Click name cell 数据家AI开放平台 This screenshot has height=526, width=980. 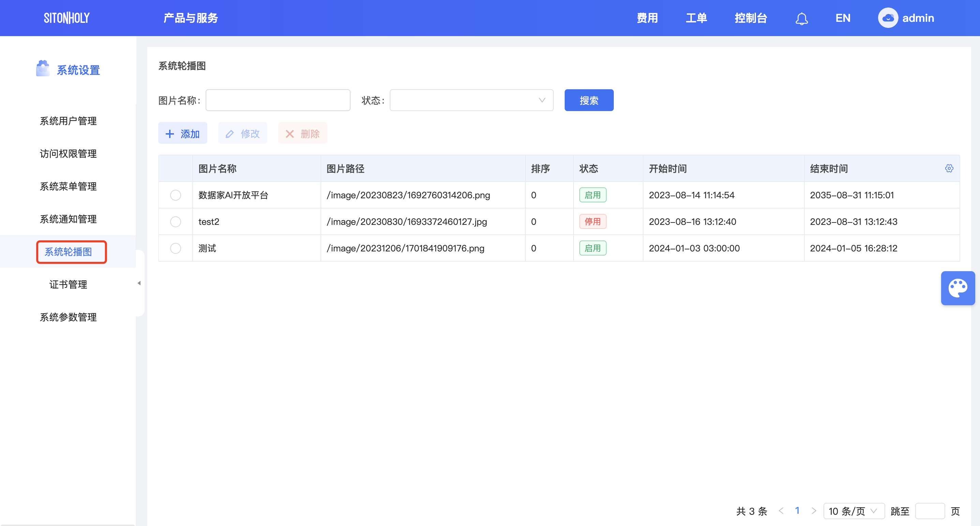(x=233, y=195)
